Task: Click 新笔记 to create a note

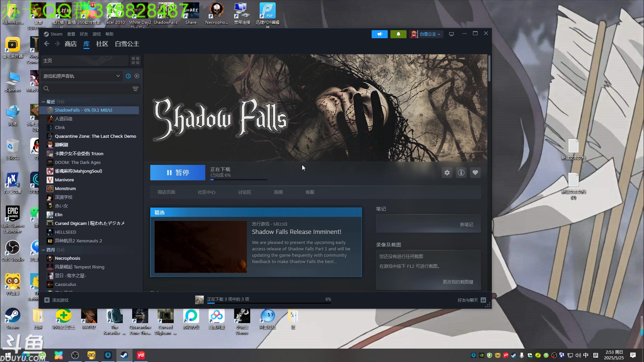Action: pos(467,225)
